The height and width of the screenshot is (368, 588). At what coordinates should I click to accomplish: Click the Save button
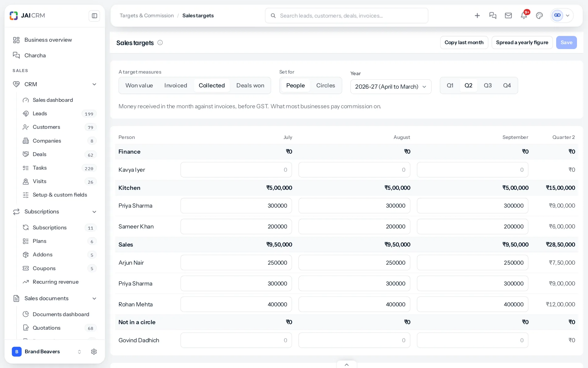566,43
